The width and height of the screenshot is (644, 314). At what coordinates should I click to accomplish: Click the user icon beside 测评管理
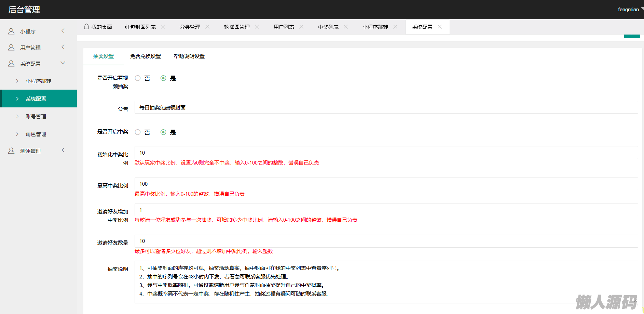(x=11, y=151)
